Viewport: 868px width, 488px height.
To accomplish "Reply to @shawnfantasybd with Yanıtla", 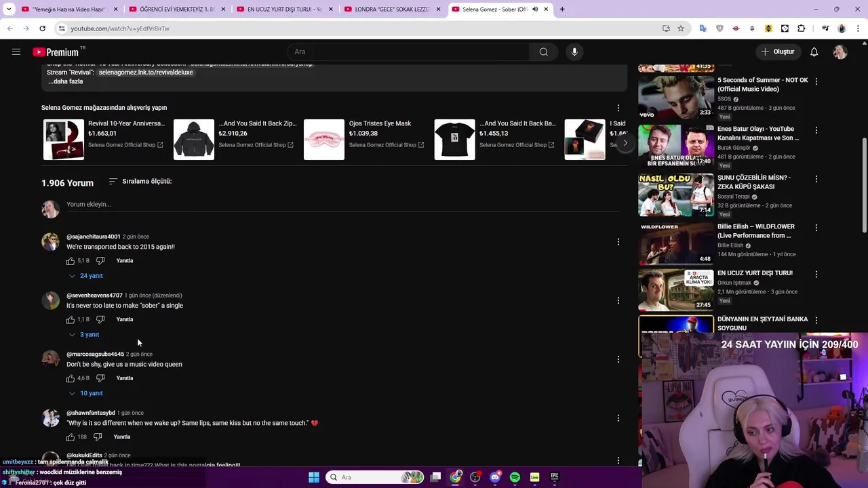I will 122,437.
